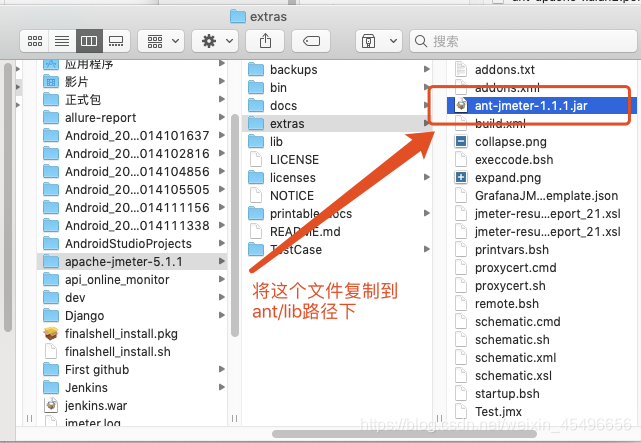Select schematic.xsl file
The image size is (641, 443).
click(x=542, y=375)
